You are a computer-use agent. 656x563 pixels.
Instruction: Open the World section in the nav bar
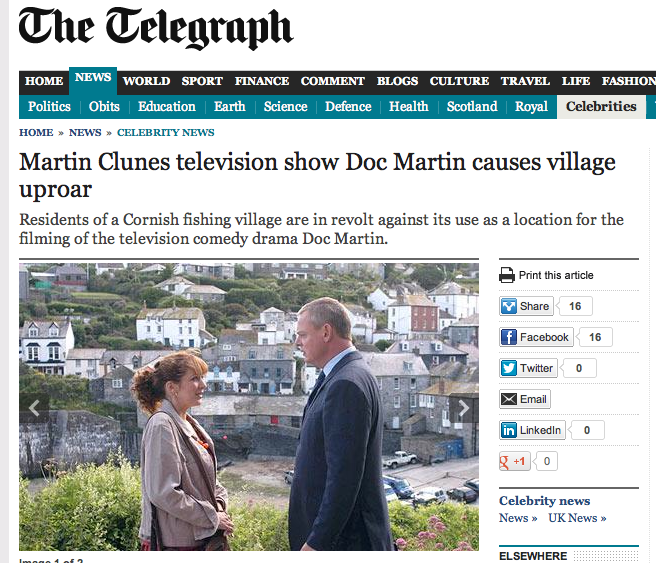(146, 81)
